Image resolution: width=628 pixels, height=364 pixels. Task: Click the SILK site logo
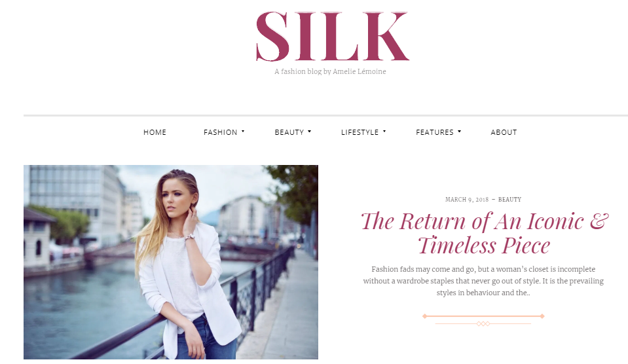tap(333, 37)
